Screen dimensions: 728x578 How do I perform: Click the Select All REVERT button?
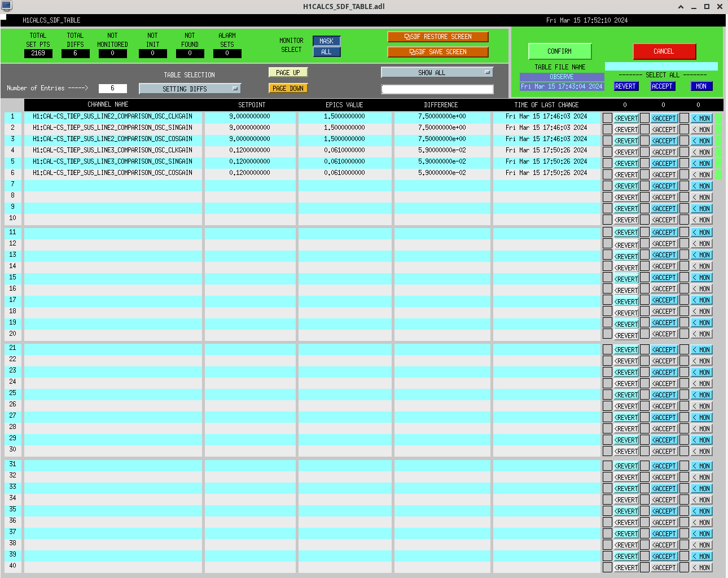point(625,86)
